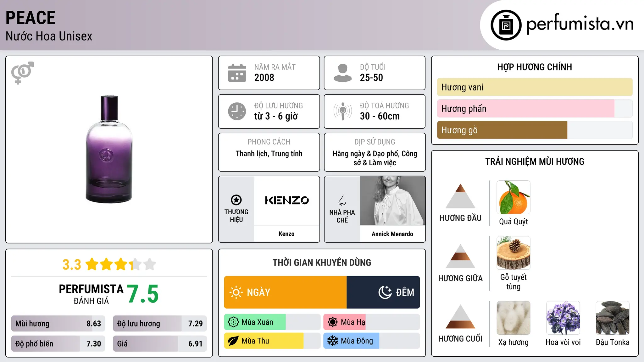Viewport: 644px width, 362px height.
Task: Click the nose icon above Nhà pha chế
Action: (x=342, y=200)
